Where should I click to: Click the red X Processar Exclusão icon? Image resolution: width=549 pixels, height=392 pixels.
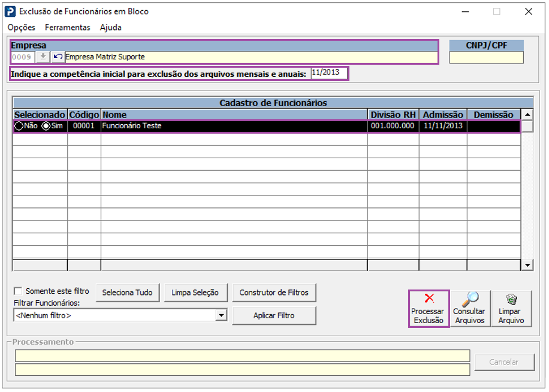pyautogui.click(x=429, y=299)
